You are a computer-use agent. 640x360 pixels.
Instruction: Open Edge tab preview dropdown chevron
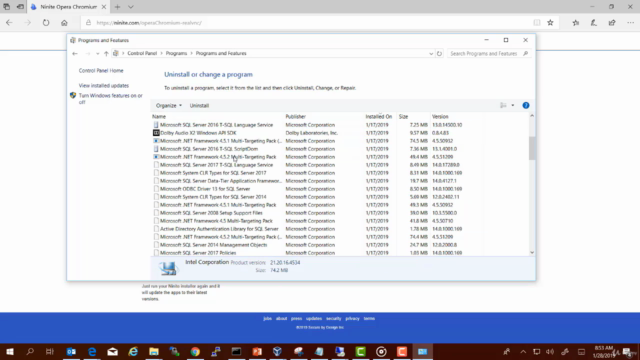131,7
